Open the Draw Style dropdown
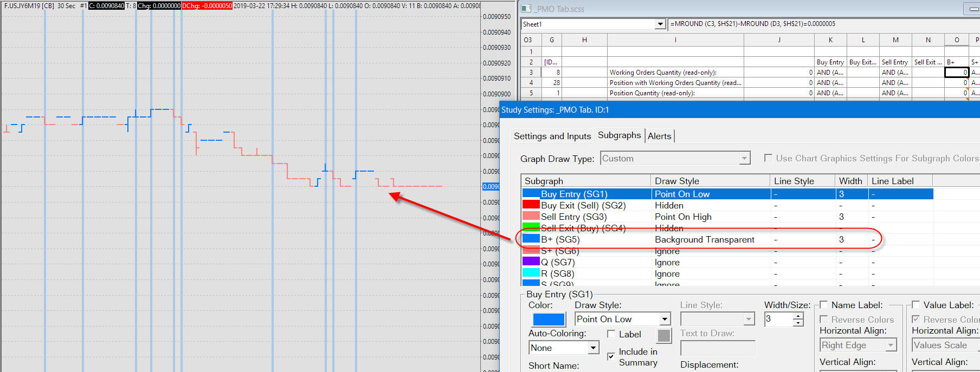Image resolution: width=980 pixels, height=372 pixels. click(x=665, y=319)
